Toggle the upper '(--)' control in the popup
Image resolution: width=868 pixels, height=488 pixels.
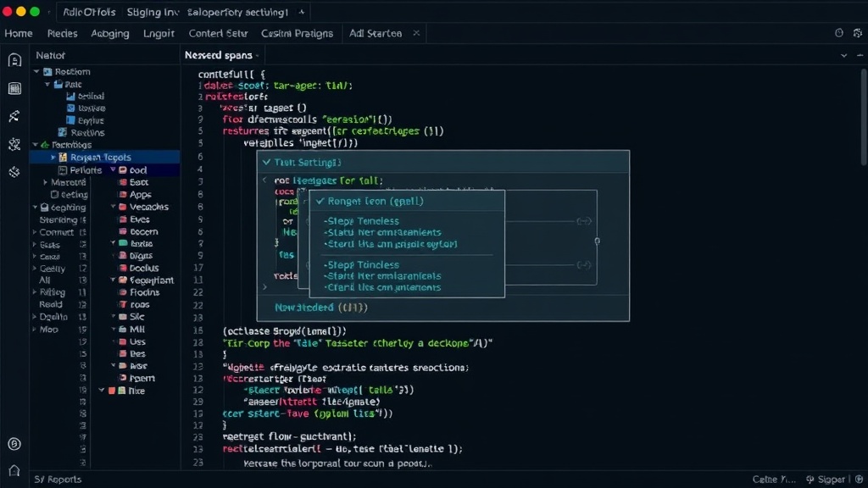pos(584,221)
